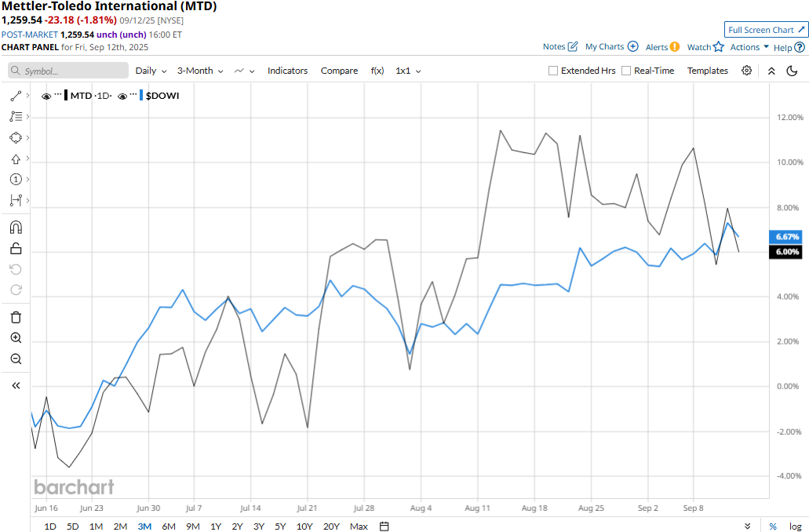Image resolution: width=809 pixels, height=532 pixels.
Task: Hide the MTD series eye icon
Action: tap(46, 96)
